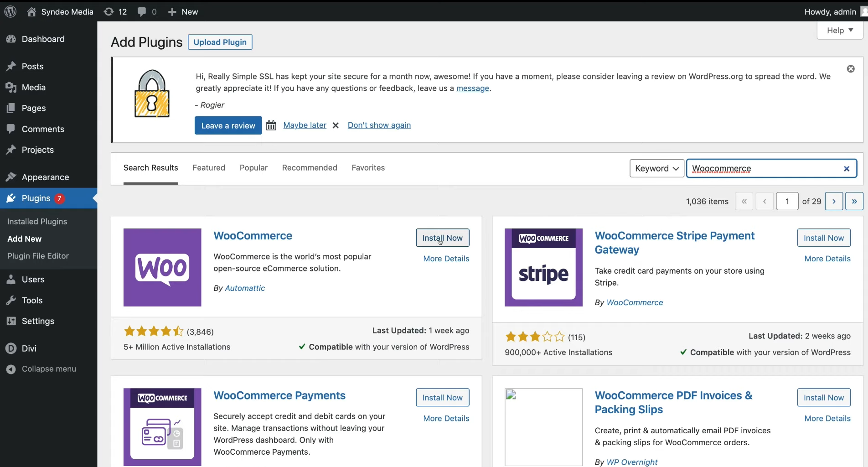Switch to the Recommended tab
The height and width of the screenshot is (467, 868).
point(310,168)
